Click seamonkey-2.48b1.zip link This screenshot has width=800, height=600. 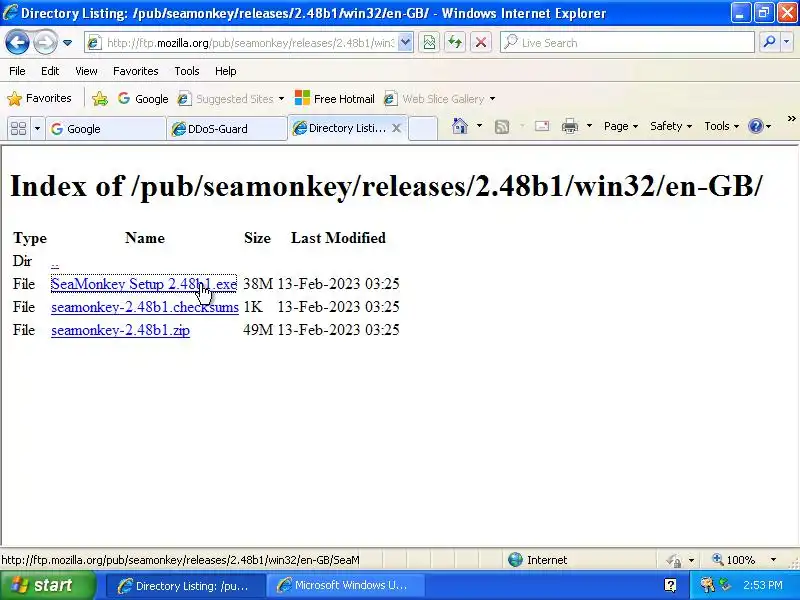pos(120,330)
